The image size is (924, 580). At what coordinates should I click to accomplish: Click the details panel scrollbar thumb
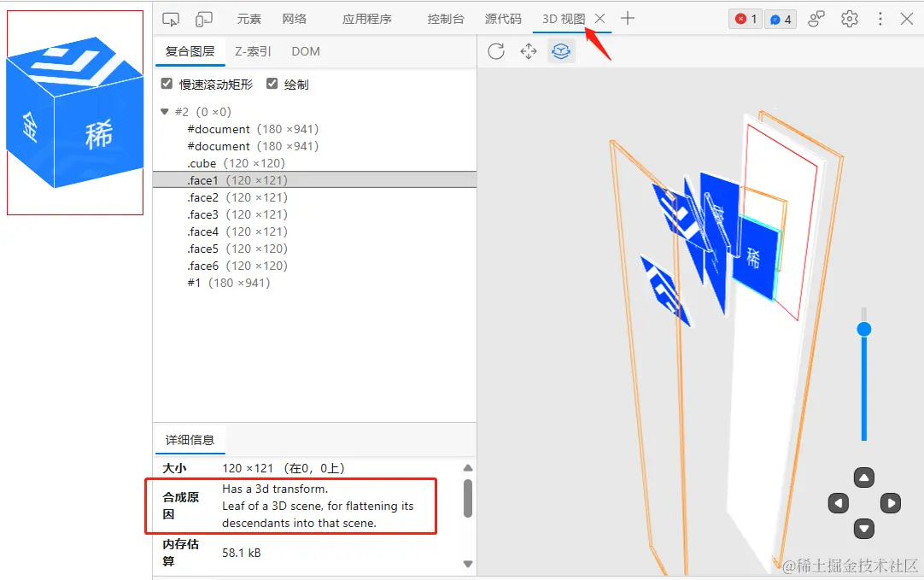click(x=468, y=498)
